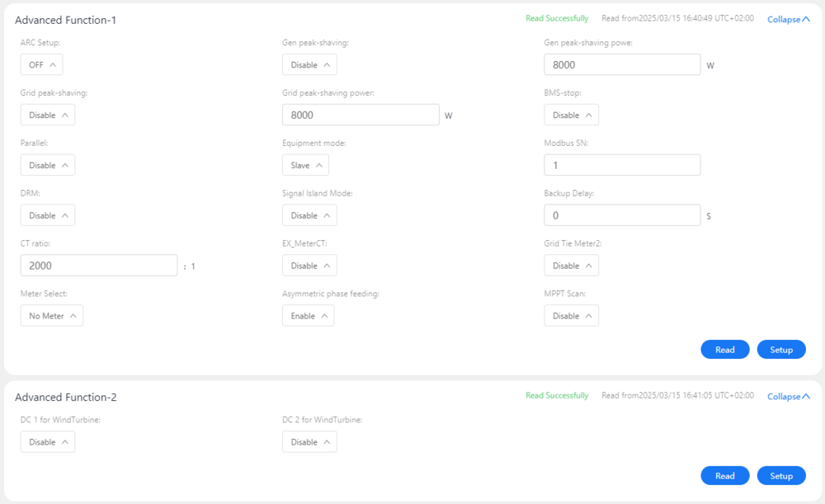Screen dimensions: 825x504
Task: Collapse the Advanced Function-1 section
Action: pyautogui.click(x=788, y=20)
